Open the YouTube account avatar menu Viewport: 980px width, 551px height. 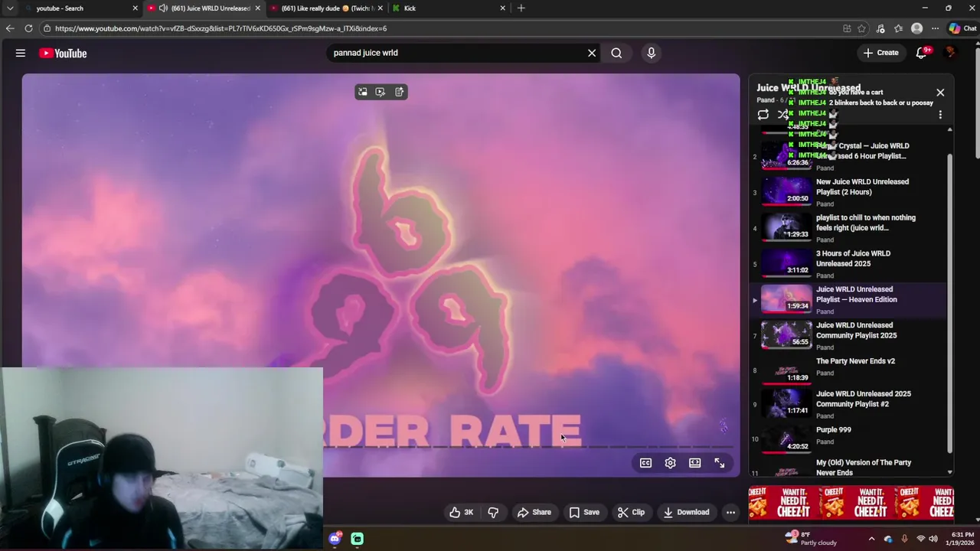click(951, 53)
